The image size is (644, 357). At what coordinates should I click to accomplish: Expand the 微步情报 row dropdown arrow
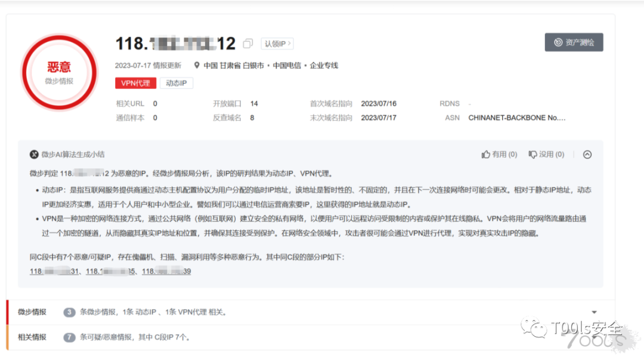click(x=594, y=312)
